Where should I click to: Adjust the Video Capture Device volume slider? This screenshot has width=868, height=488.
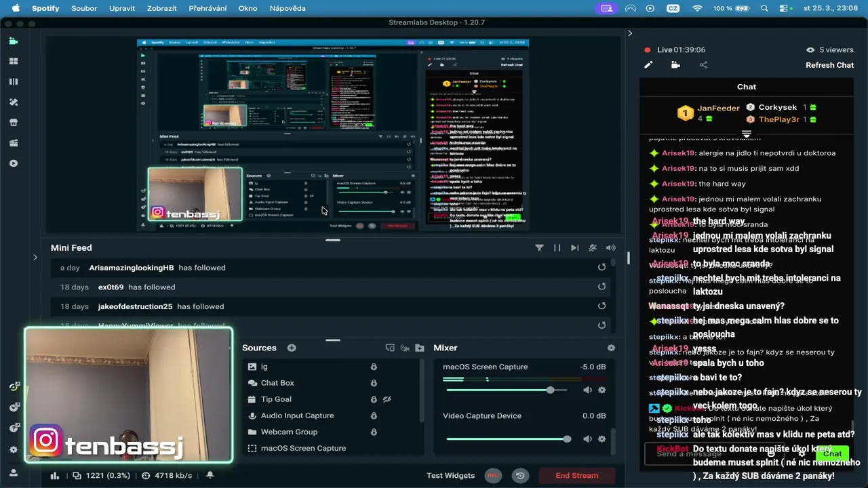(x=509, y=439)
